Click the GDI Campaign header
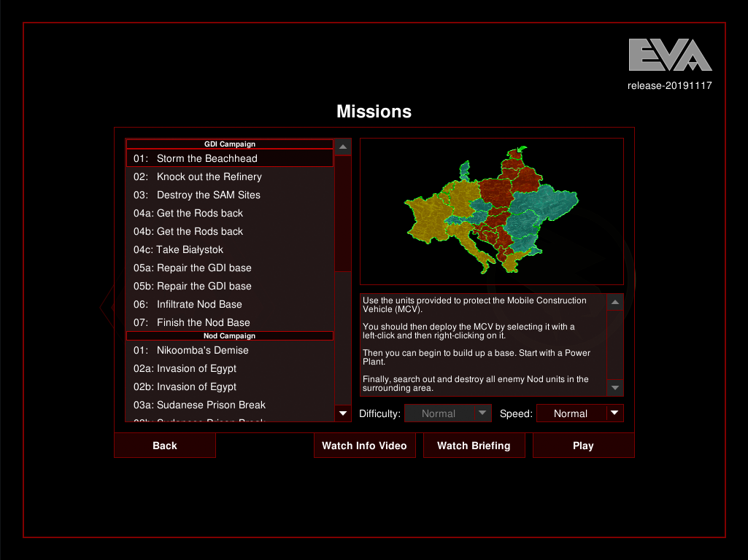 229,144
